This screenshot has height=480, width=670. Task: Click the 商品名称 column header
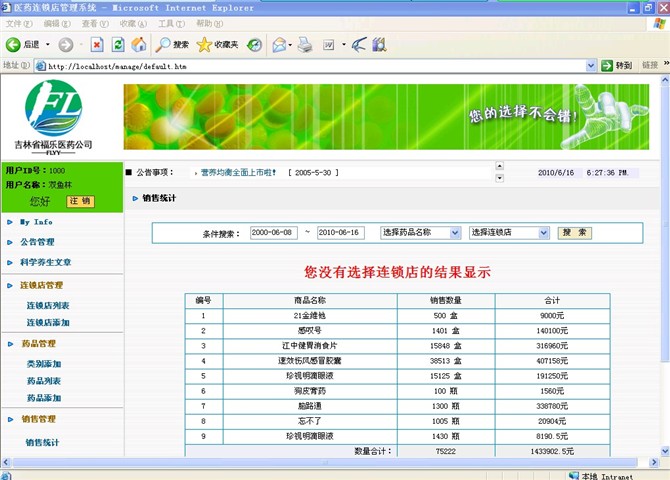310,300
